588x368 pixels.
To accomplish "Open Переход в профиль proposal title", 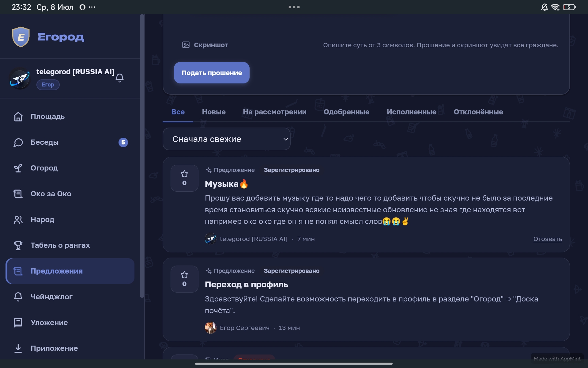I will pyautogui.click(x=246, y=285).
